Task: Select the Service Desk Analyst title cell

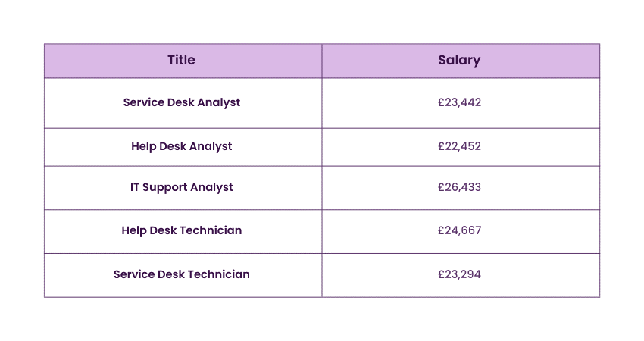Action: point(182,102)
